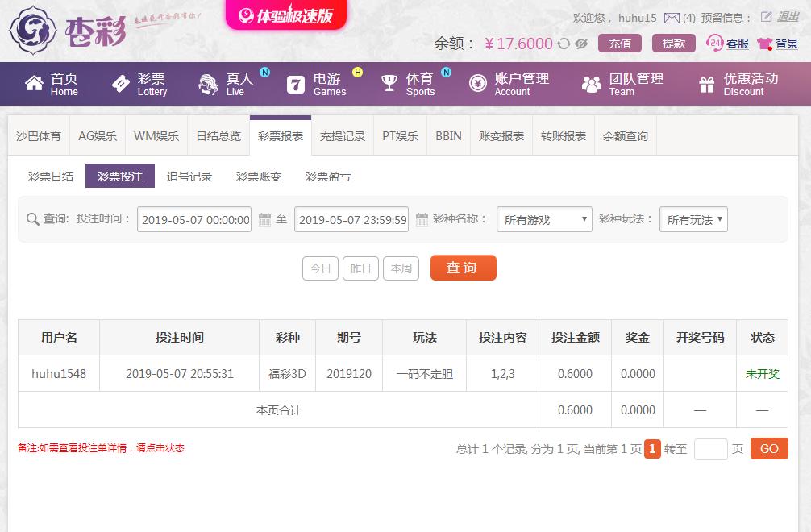This screenshot has height=532, width=811.
Task: Click the shirt-shaped background theme icon
Action: [x=764, y=44]
